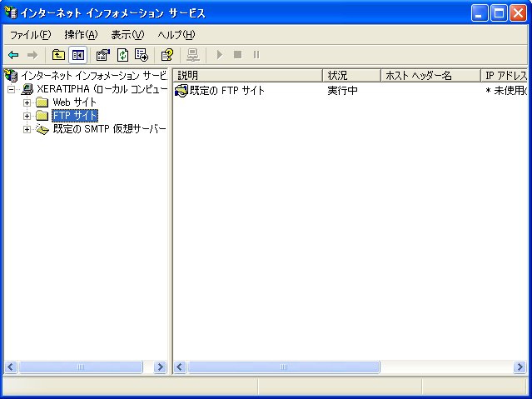532x399 pixels.
Task: Open the ファイル(F) menu
Action: pos(30,34)
